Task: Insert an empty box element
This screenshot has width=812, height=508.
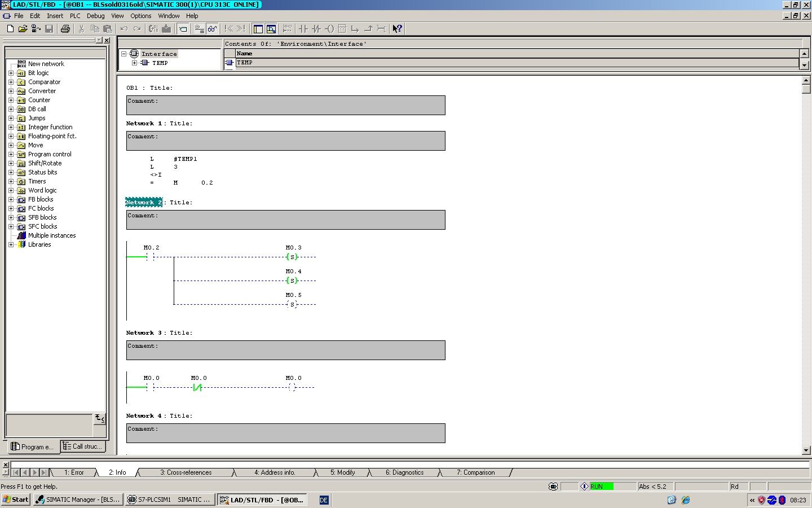Action: coord(342,29)
